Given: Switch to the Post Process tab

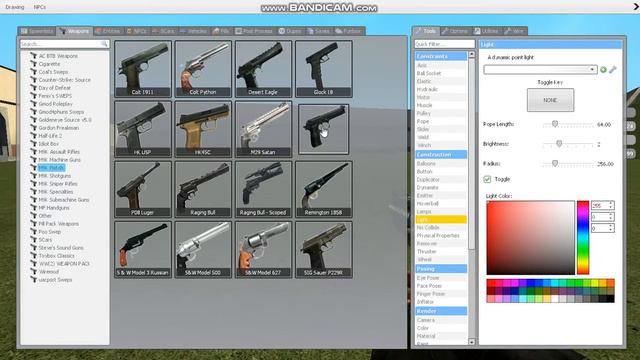Looking at the screenshot, I should [x=254, y=31].
